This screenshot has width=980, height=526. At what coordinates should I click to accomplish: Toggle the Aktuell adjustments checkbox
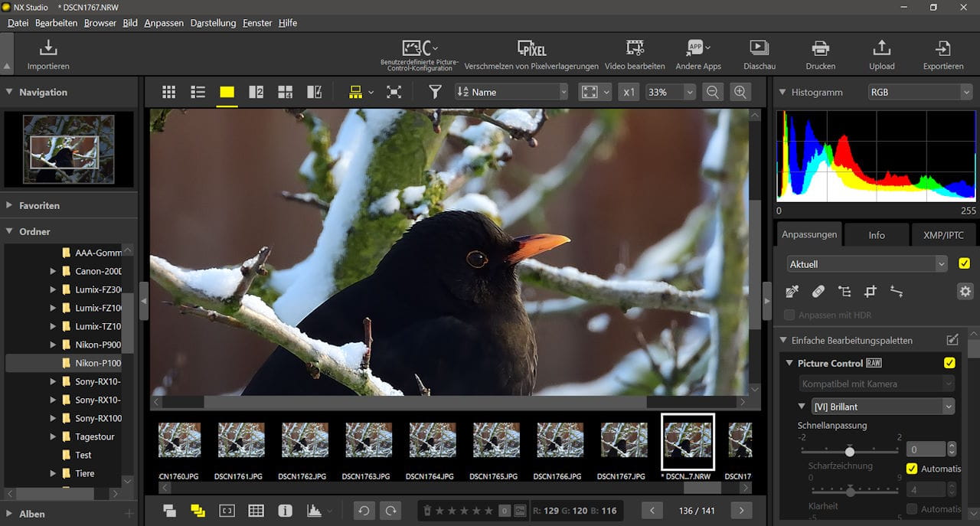pyautogui.click(x=964, y=263)
